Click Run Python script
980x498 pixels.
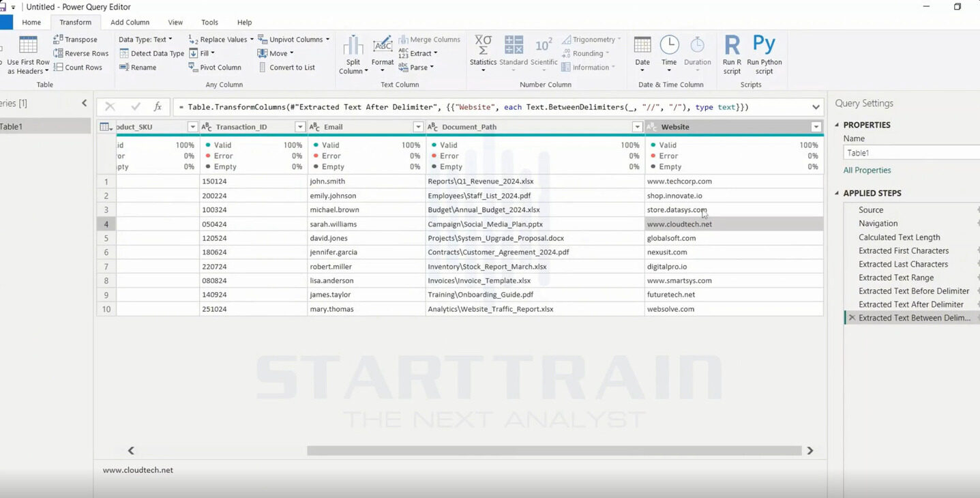764,55
